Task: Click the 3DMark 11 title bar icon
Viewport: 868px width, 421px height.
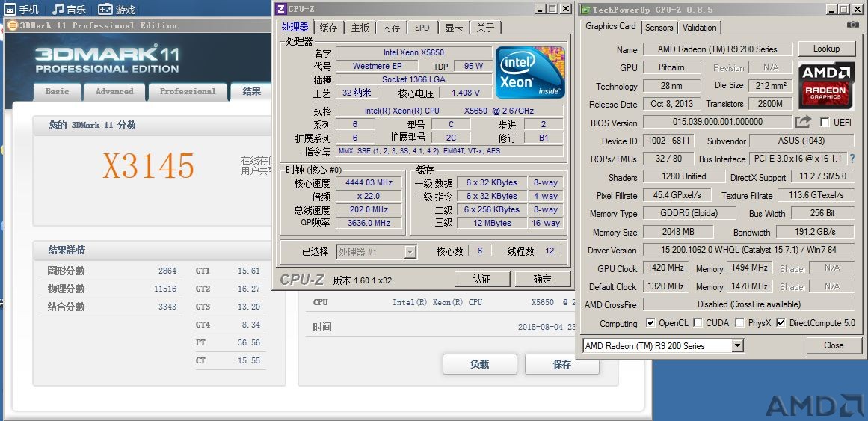Action: pyautogui.click(x=13, y=25)
